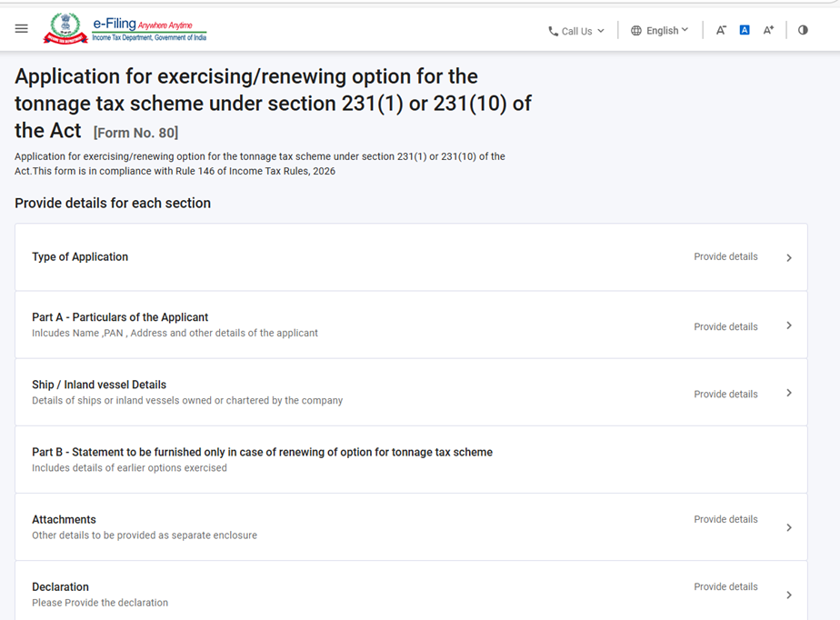Click the globe language icon

pyautogui.click(x=636, y=31)
